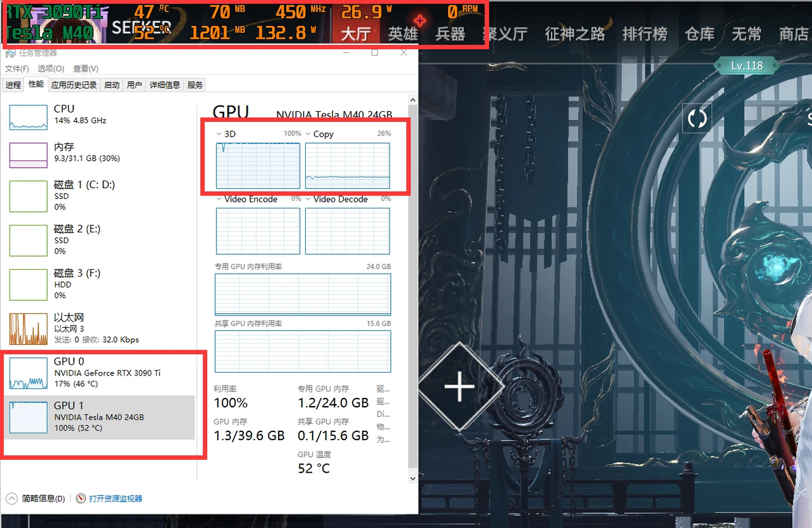Select GPU 1 Tesla M40 24GB entry
This screenshot has height=528, width=812.
[100, 417]
